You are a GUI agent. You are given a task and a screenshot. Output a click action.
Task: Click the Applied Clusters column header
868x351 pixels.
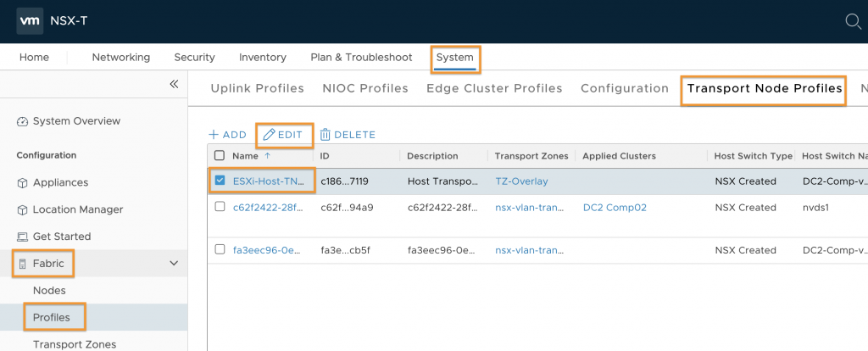pyautogui.click(x=619, y=156)
